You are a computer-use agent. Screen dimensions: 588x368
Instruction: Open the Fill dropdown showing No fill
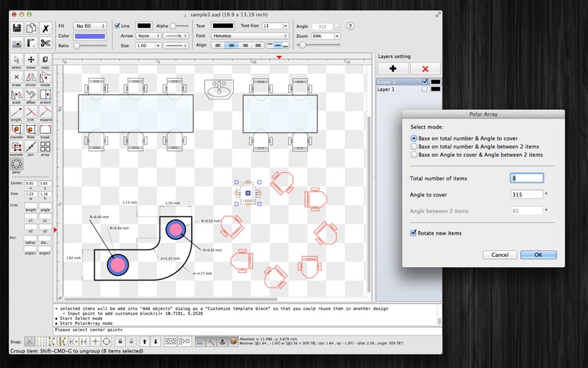pyautogui.click(x=90, y=26)
